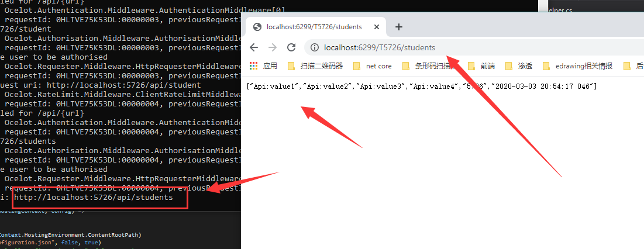Select the localhost:6299/T5726/students tab

coord(316,27)
